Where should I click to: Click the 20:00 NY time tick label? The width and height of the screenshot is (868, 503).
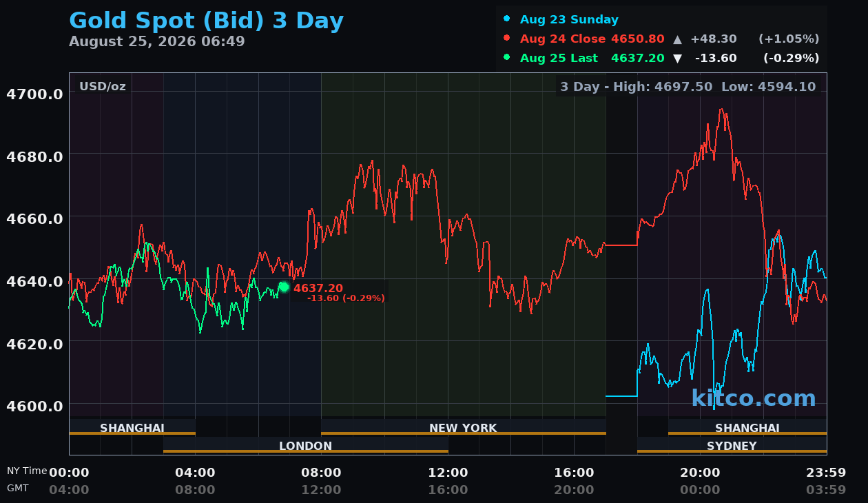(x=700, y=473)
